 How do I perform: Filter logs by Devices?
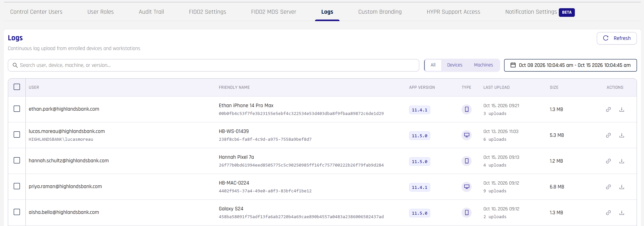(x=454, y=65)
